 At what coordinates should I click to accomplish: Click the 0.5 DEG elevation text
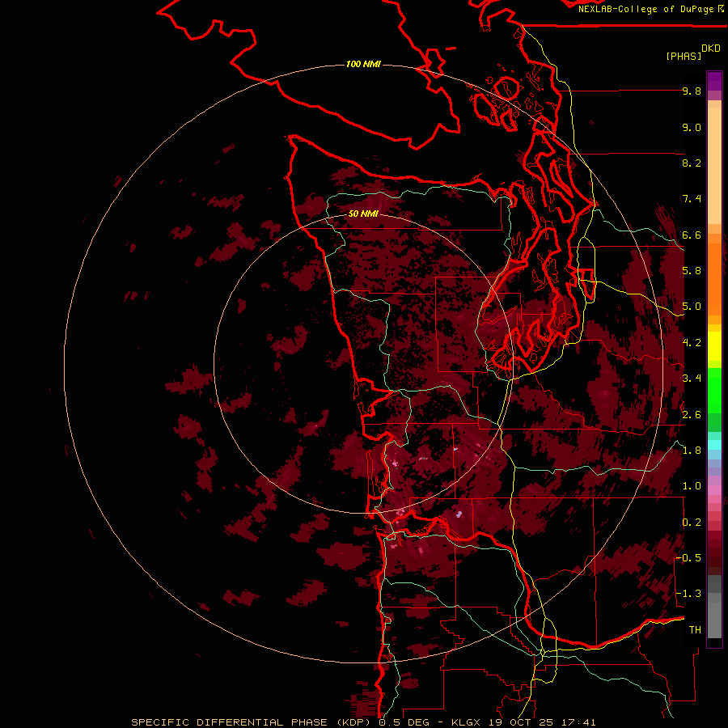click(x=404, y=722)
